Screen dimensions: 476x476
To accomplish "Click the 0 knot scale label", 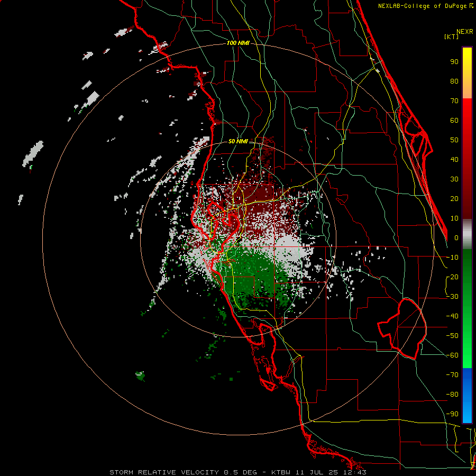I will pyautogui.click(x=456, y=237).
